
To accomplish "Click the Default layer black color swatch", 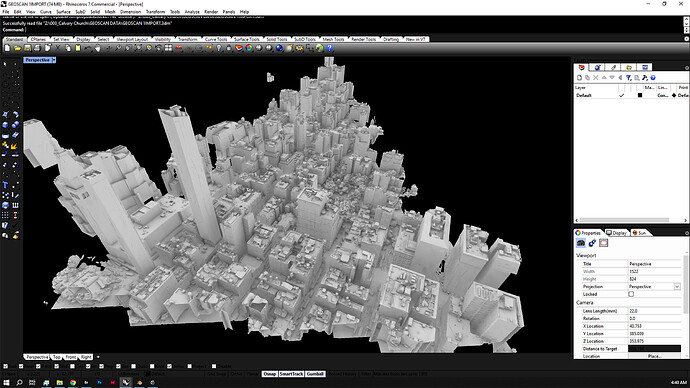I will click(x=640, y=95).
